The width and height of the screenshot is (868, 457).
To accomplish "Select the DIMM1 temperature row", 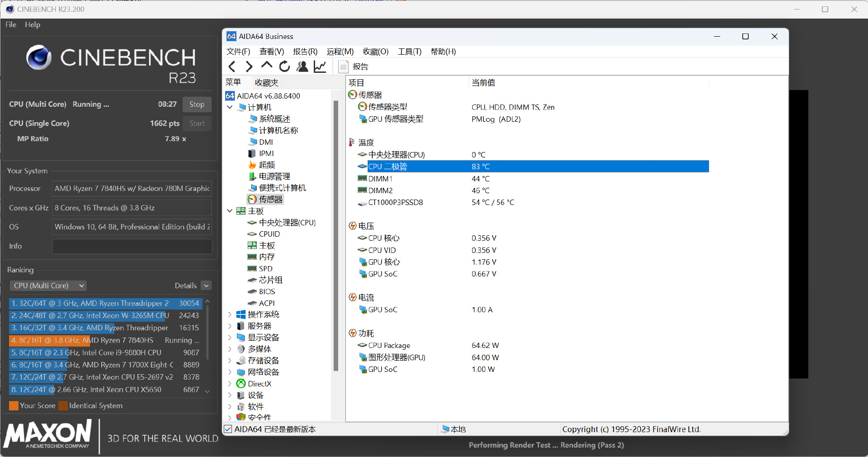I will 533,179.
